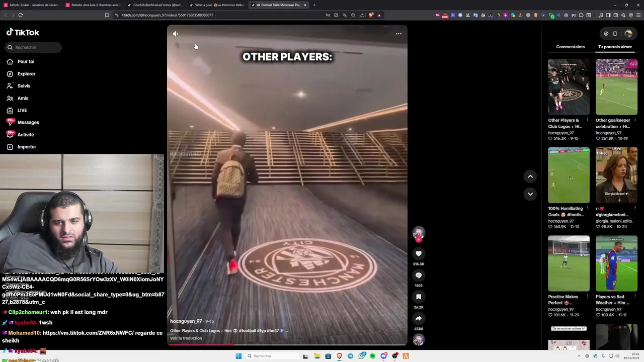Viewport: 644px width, 362px height.
Task: Open the Players vs Bad Weather thumbnail
Action: pyautogui.click(x=616, y=263)
